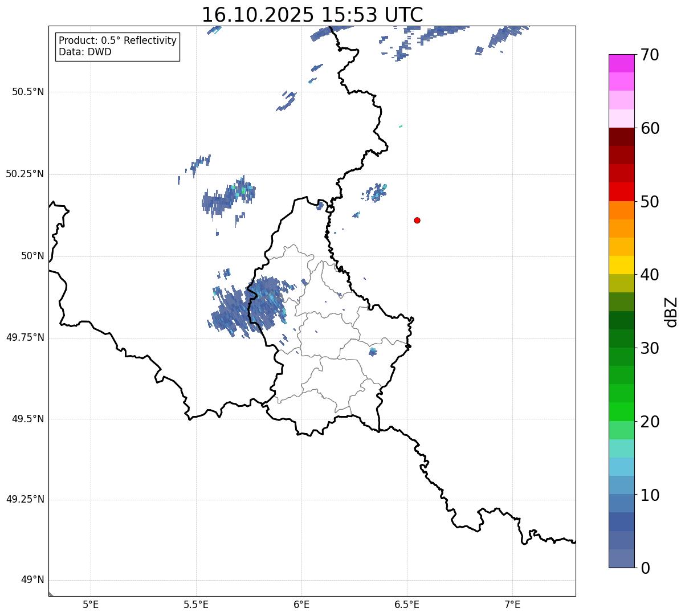Click the bright green colorbar segment above 20
The image size is (685, 616).
click(x=621, y=411)
